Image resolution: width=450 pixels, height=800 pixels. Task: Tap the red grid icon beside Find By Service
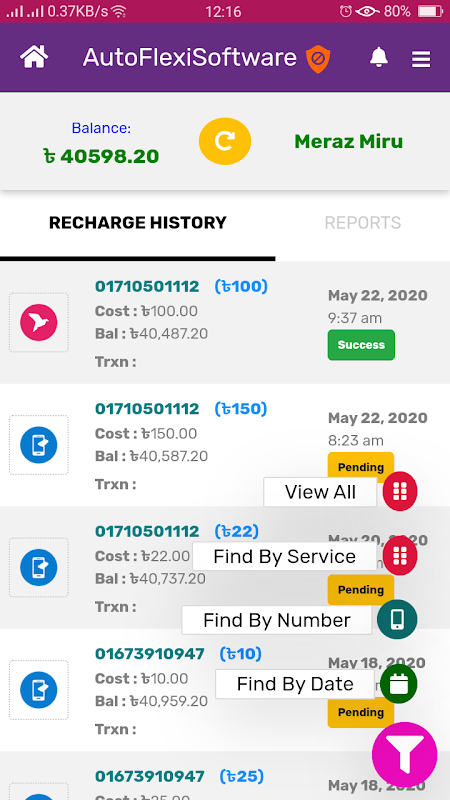tap(400, 556)
